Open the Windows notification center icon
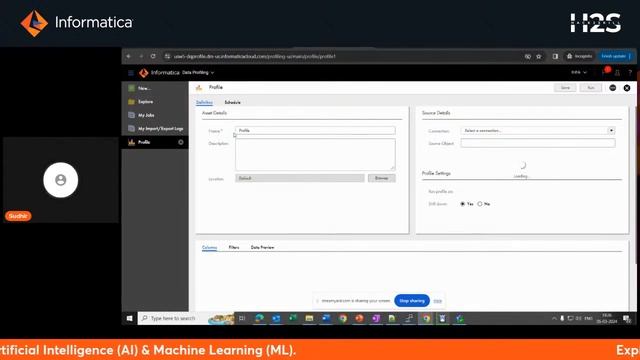 [627, 318]
